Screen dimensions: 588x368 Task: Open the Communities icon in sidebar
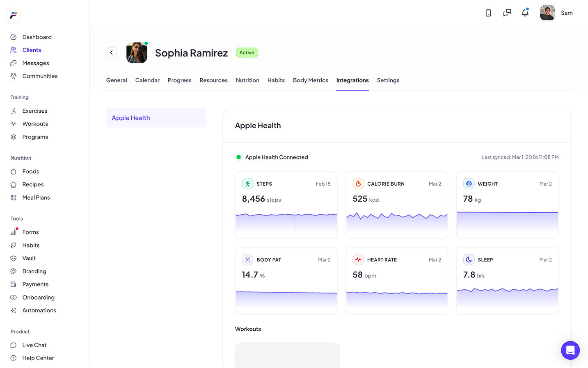14,76
